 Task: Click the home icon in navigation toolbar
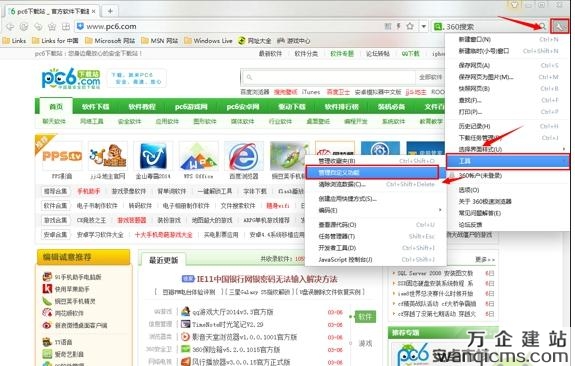click(x=52, y=26)
